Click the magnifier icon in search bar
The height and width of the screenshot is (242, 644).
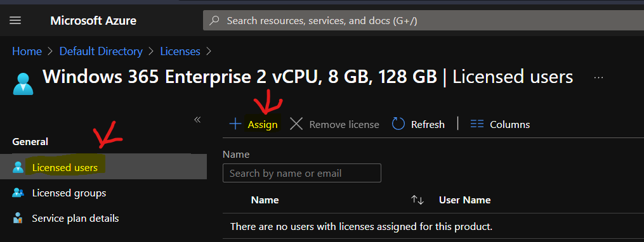click(214, 20)
